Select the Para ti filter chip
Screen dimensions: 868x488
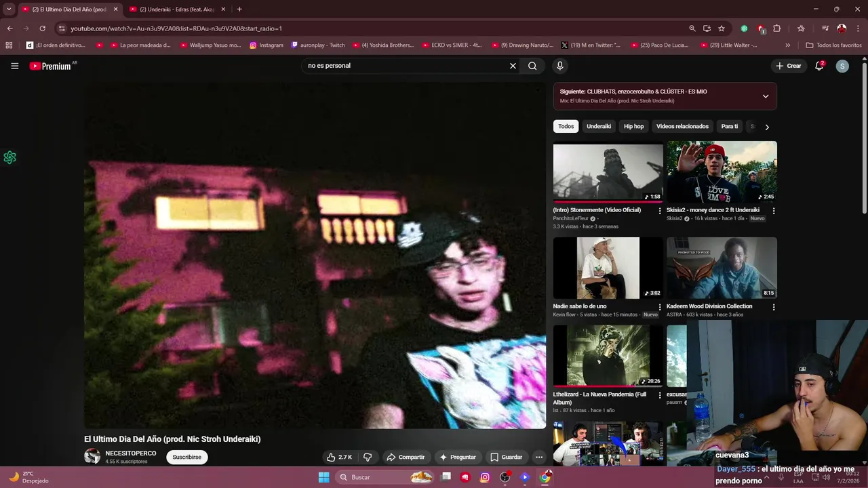pos(730,126)
